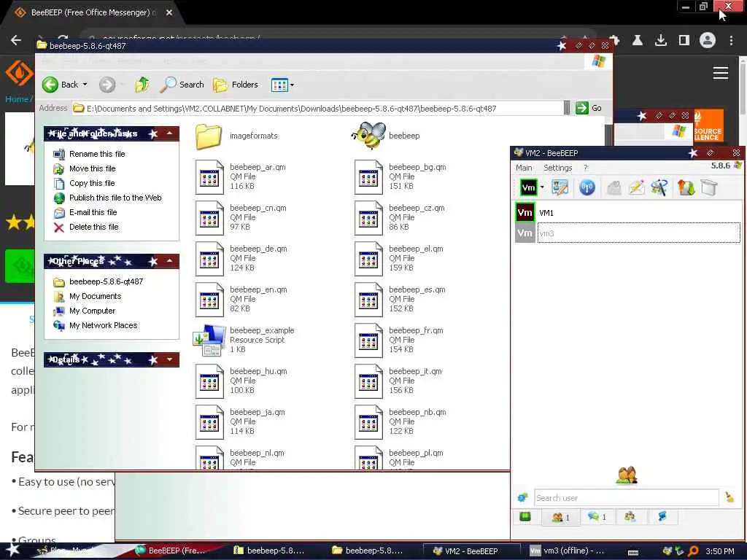Click the blue gear icon left of Search user
The image size is (747, 560).
click(x=522, y=497)
